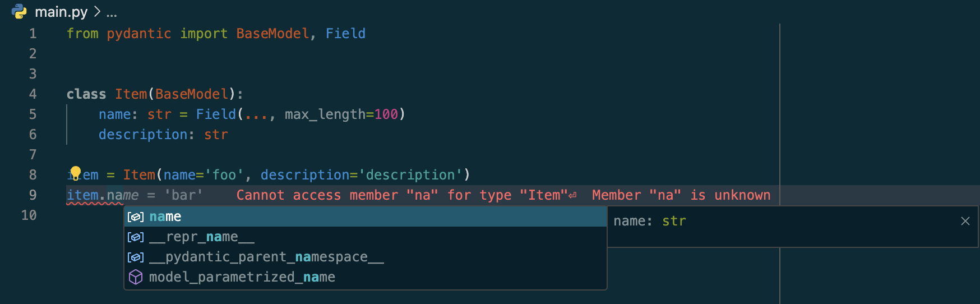Pick the __repr_name__ completion entry
This screenshot has width=980, height=304.
point(202,237)
